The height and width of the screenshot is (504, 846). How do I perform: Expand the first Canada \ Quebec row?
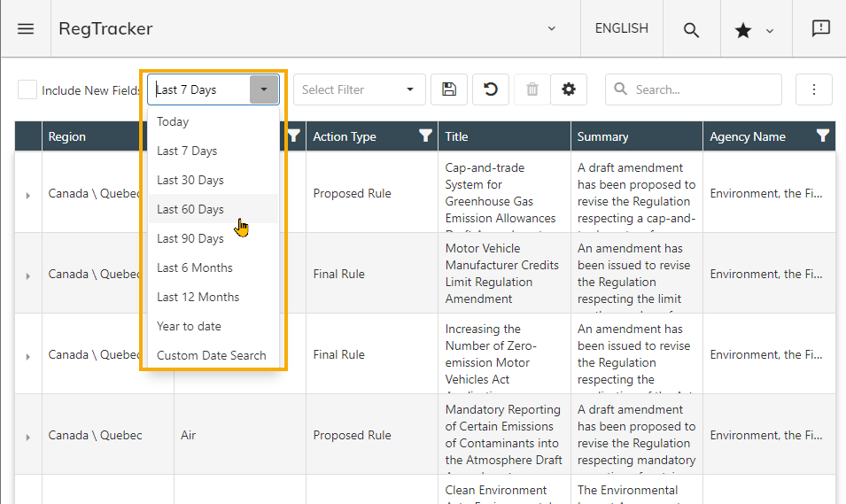27,195
